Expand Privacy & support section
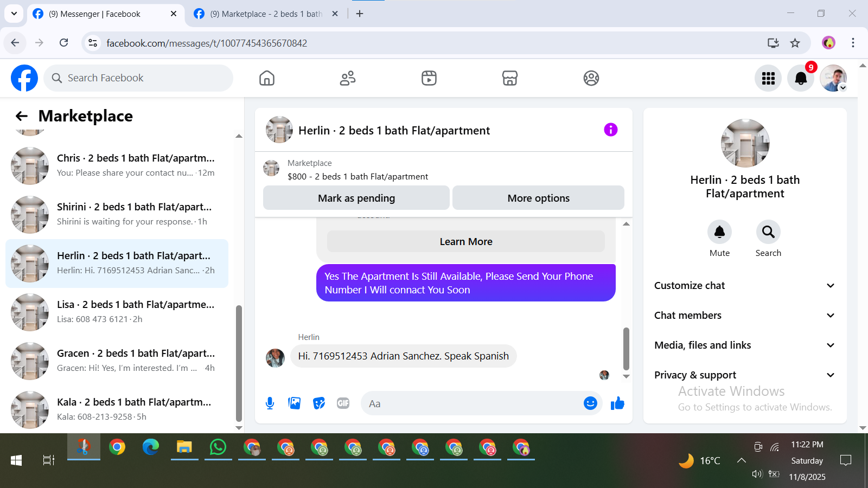 745,375
